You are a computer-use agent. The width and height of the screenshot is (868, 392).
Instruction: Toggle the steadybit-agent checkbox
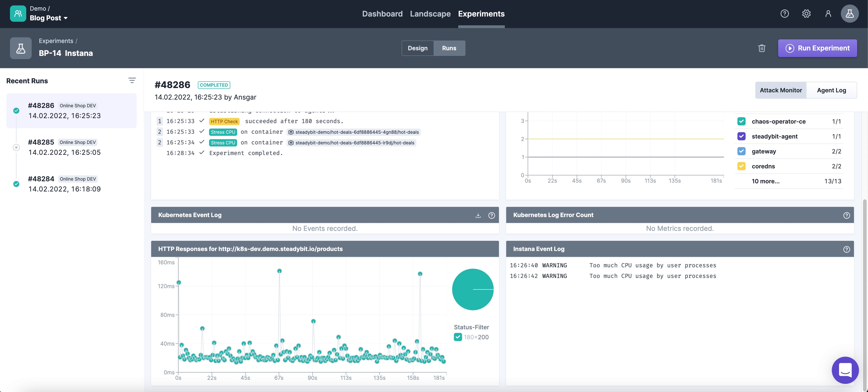pos(741,136)
